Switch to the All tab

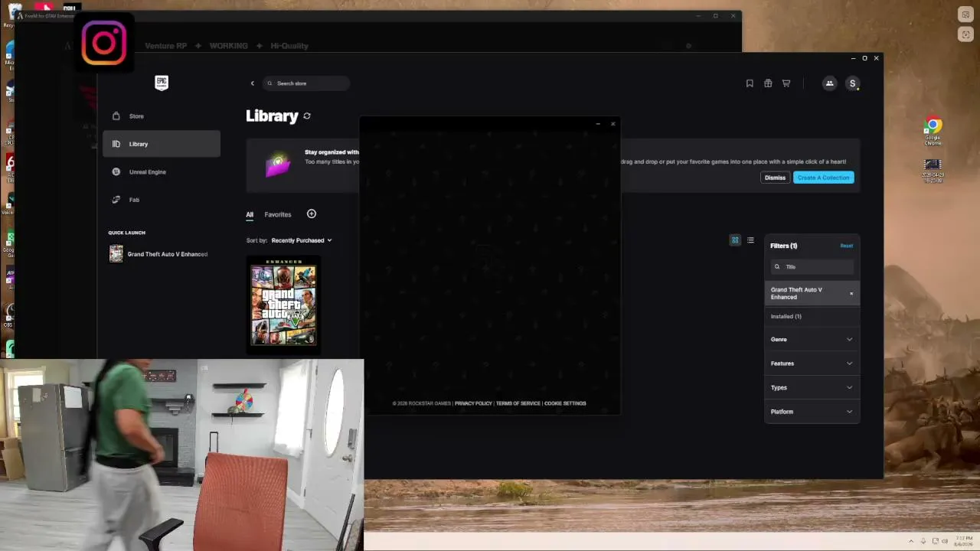250,215
